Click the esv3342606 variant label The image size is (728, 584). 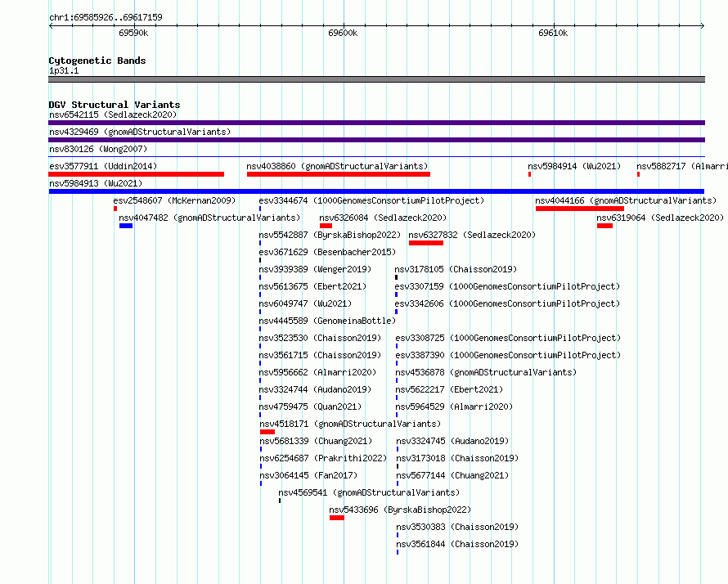(x=507, y=303)
